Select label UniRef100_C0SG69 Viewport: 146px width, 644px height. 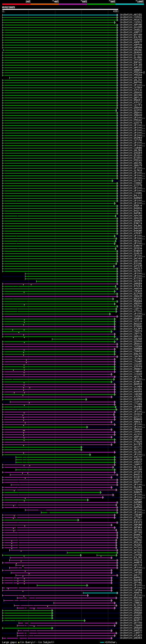pos(131,374)
